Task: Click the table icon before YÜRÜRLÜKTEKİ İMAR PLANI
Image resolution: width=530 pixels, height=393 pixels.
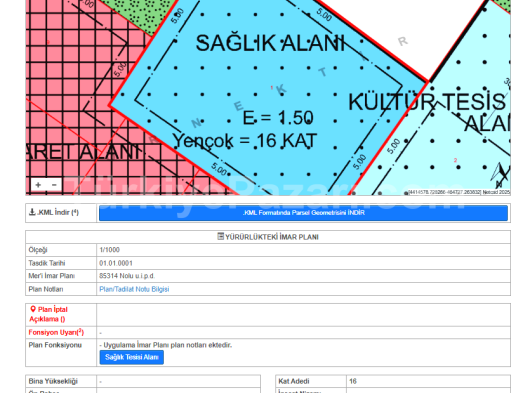Action: point(220,237)
